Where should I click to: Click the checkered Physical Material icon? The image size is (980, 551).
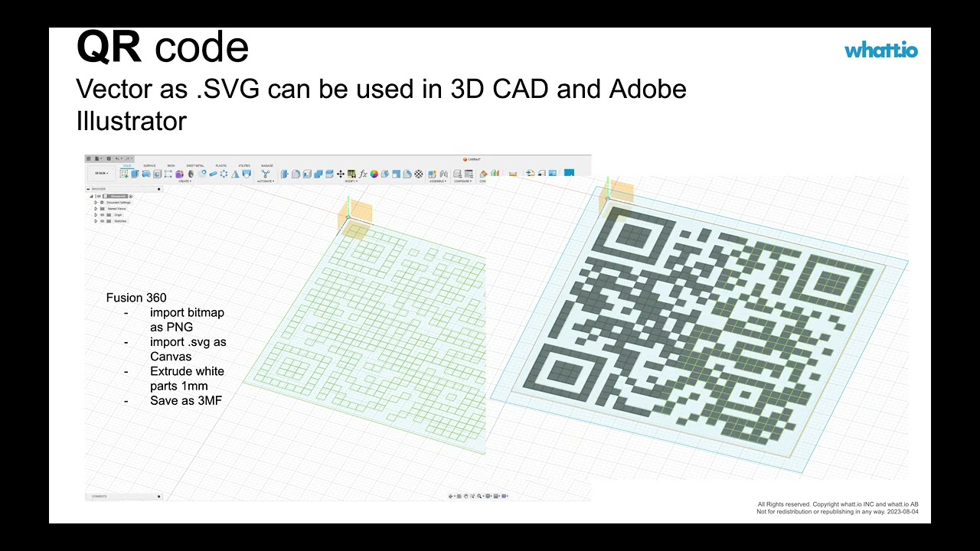point(419,174)
